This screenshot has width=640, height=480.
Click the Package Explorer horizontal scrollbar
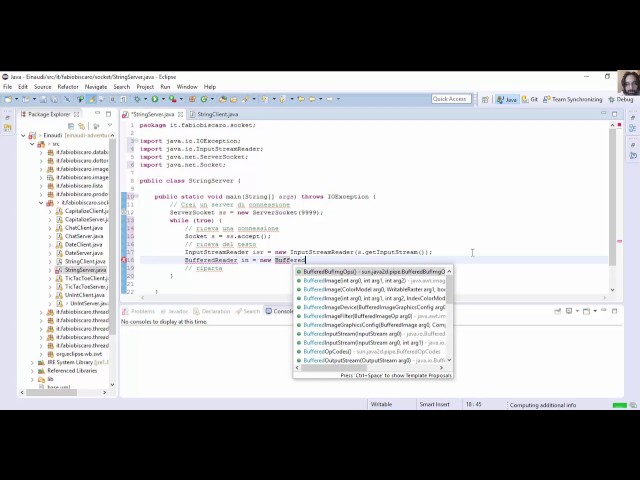(x=51, y=392)
